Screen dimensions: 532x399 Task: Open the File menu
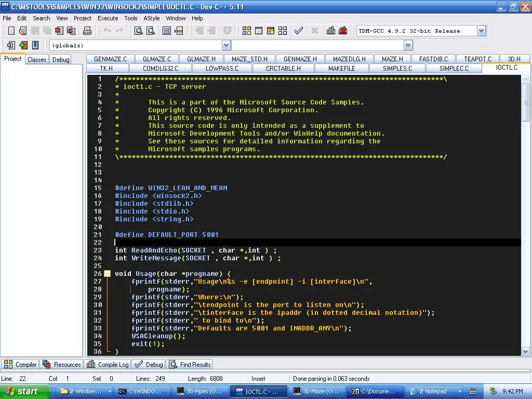pos(7,18)
